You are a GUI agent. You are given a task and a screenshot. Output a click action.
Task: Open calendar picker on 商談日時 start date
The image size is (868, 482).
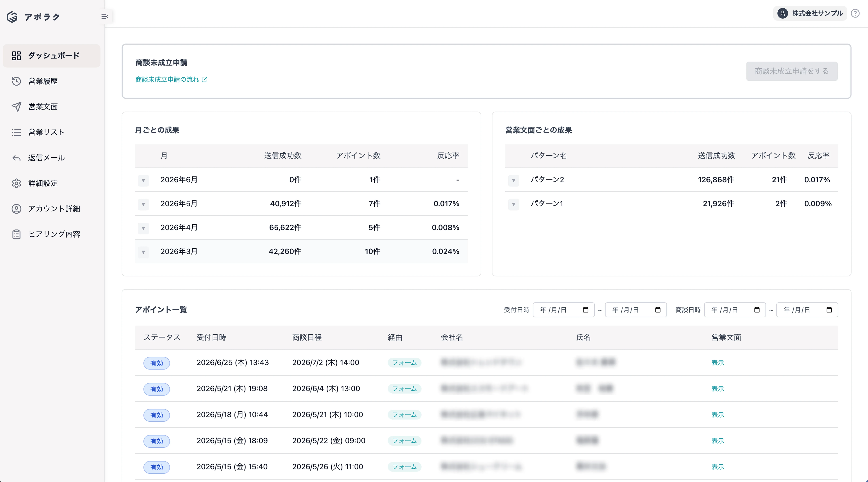(757, 310)
